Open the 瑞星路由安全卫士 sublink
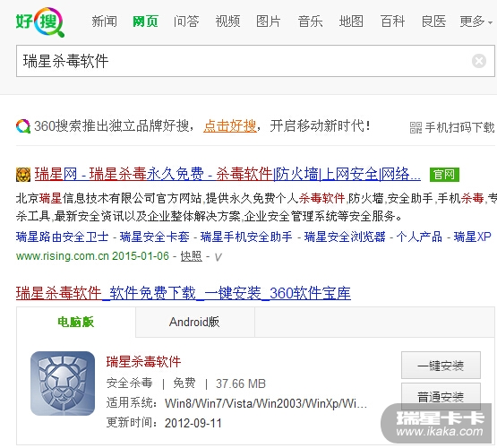Viewport: 497px width, 448px height. [x=63, y=237]
